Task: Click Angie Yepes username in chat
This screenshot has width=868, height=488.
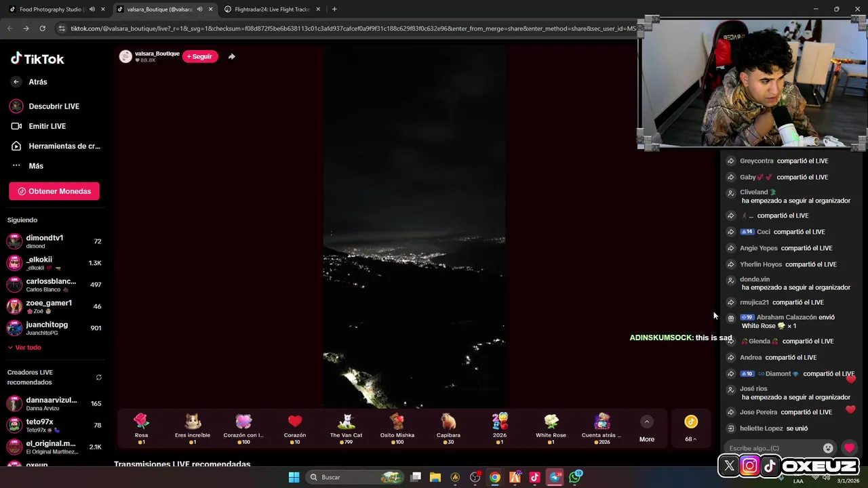Action: coord(759,248)
